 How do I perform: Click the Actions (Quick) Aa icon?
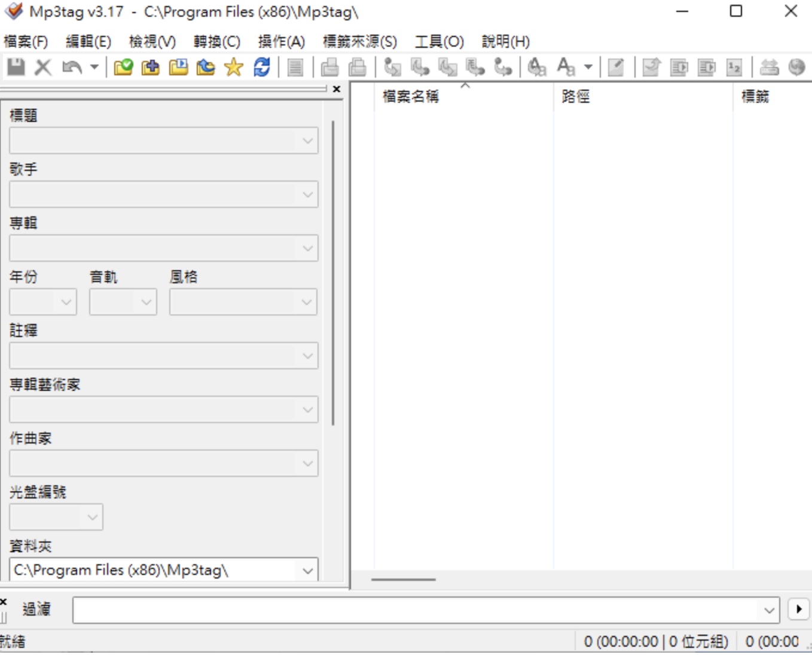[x=566, y=67]
